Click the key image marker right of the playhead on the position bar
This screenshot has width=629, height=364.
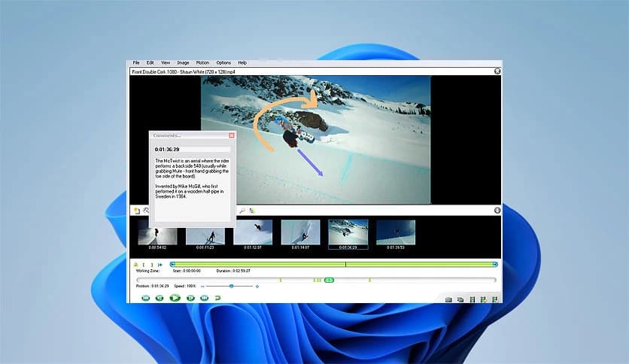[x=369, y=281]
